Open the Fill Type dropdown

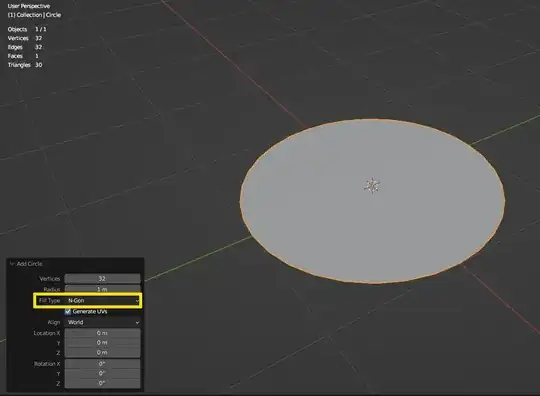pos(102,301)
